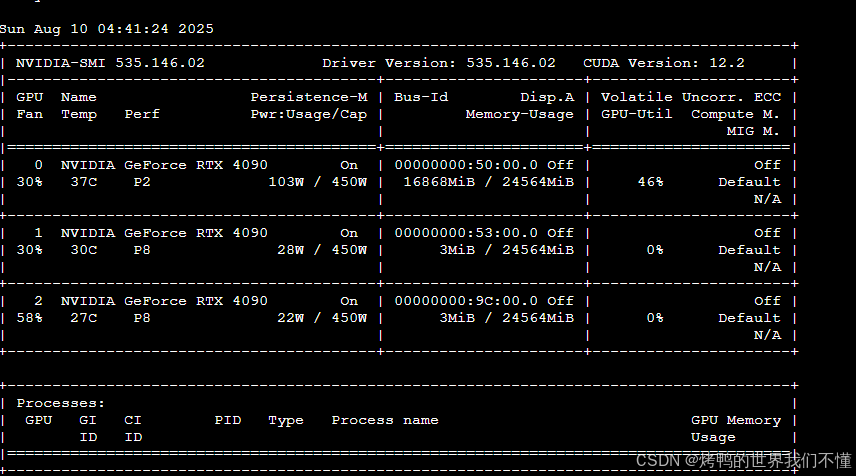Click GPU 0's name "NVIDIA GeForce RTX 4090"
856x476 pixels.
(x=164, y=165)
